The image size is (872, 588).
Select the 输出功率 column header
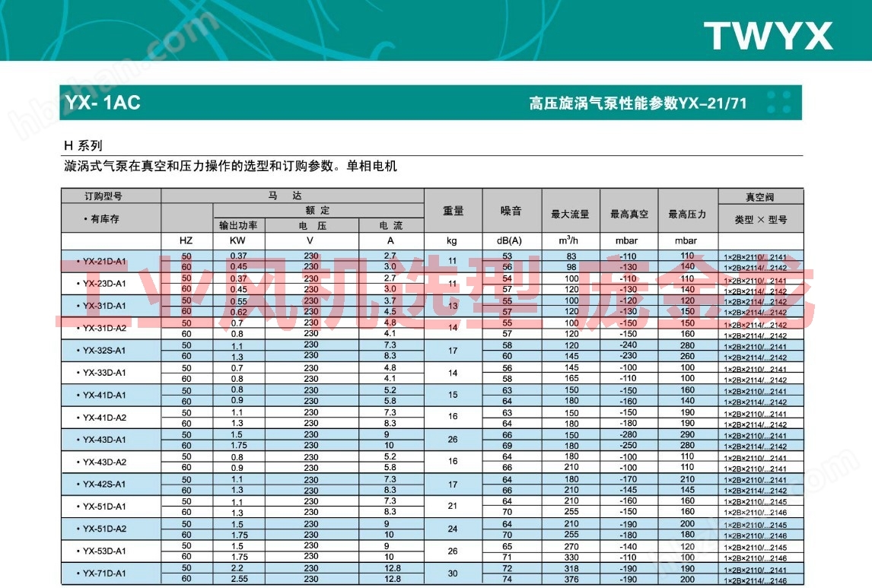[x=238, y=225]
